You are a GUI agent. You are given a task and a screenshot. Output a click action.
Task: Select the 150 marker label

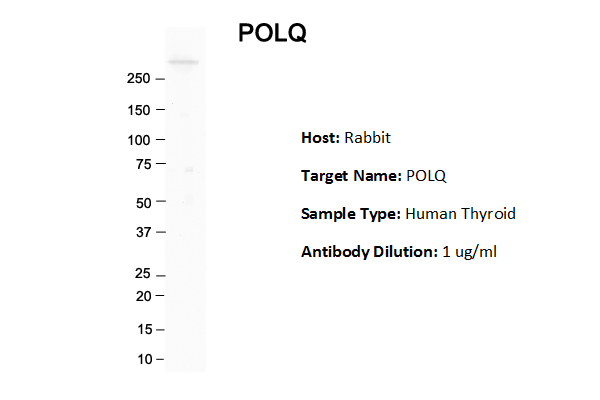click(138, 110)
